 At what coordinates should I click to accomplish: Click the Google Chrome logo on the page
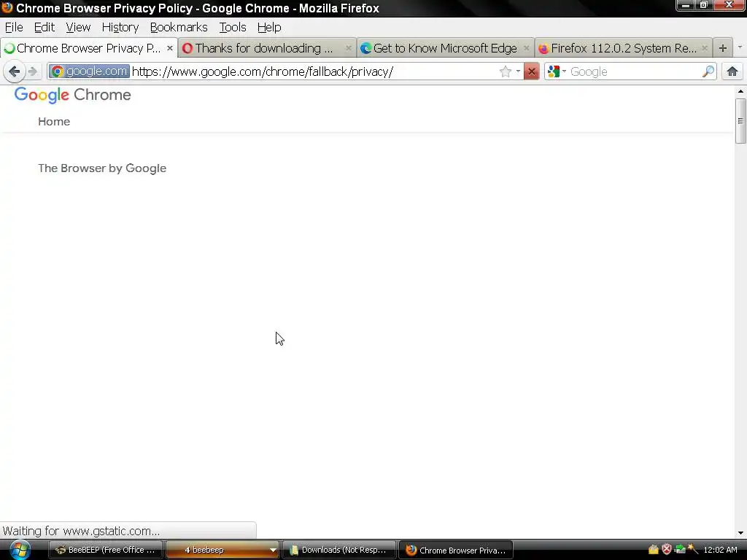72,95
